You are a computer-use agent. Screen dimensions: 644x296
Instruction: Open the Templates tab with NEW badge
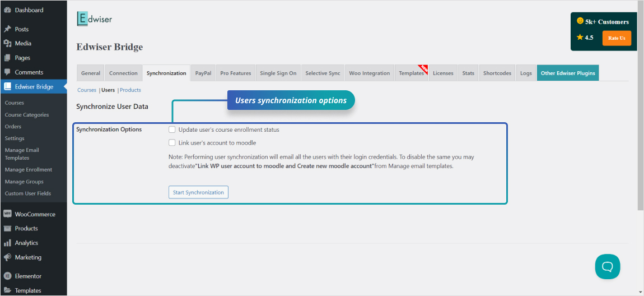pyautogui.click(x=412, y=73)
